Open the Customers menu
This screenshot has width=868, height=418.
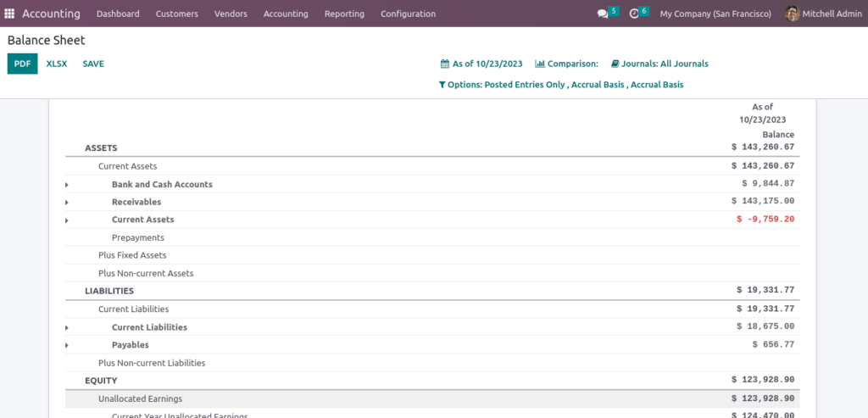[x=177, y=14]
